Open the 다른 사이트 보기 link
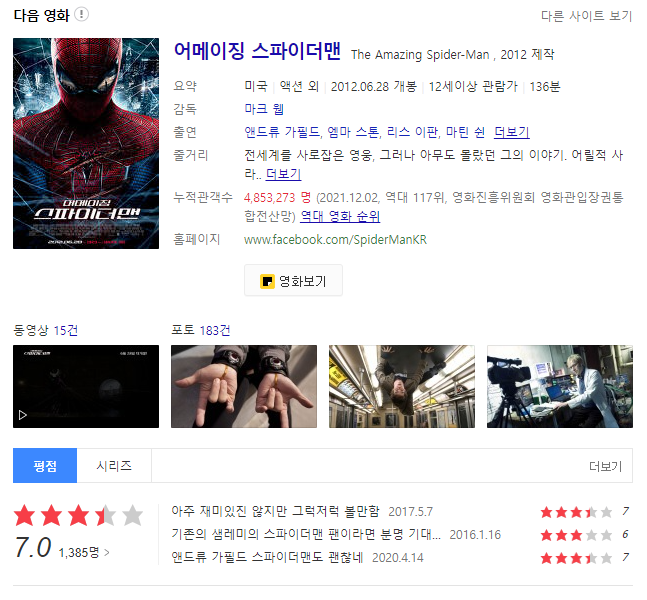The image size is (647, 600). pos(586,16)
